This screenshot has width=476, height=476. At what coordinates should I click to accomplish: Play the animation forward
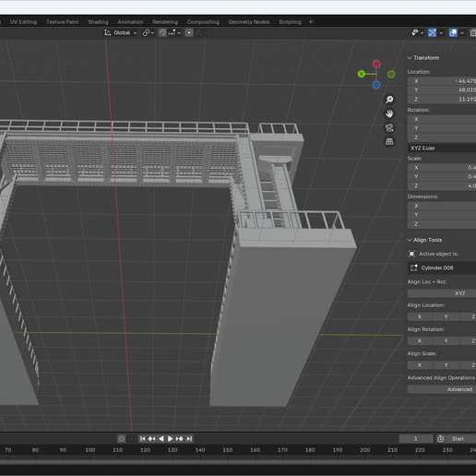(x=170, y=439)
